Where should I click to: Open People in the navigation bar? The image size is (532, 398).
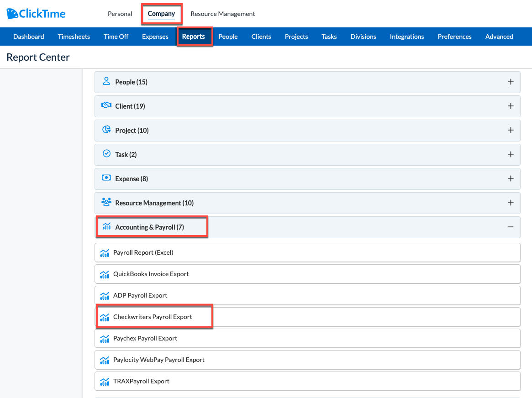point(228,37)
